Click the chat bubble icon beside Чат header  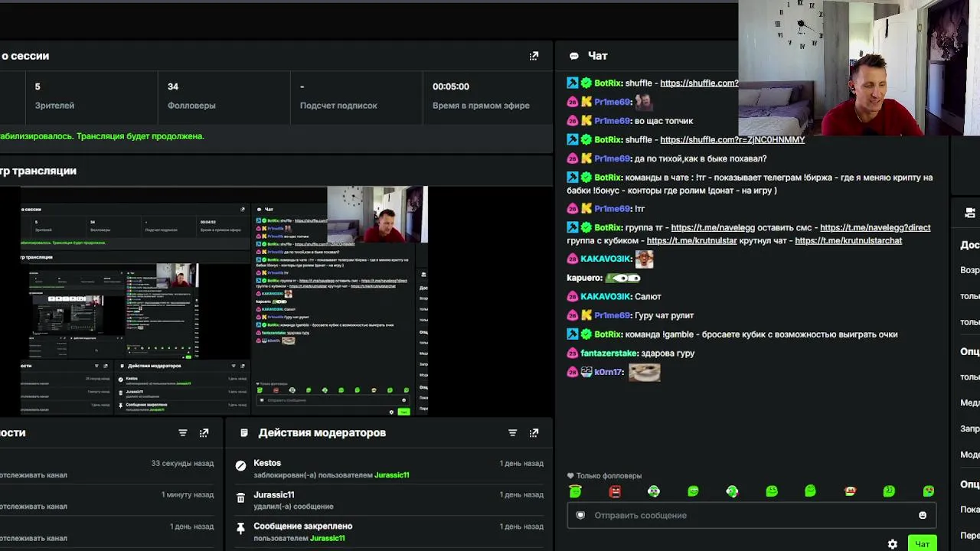click(x=573, y=56)
